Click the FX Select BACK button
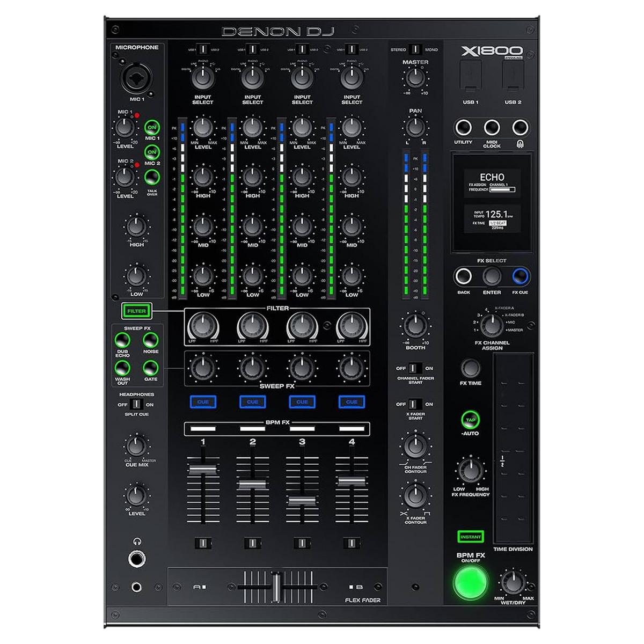644x644 pixels. pyautogui.click(x=463, y=276)
